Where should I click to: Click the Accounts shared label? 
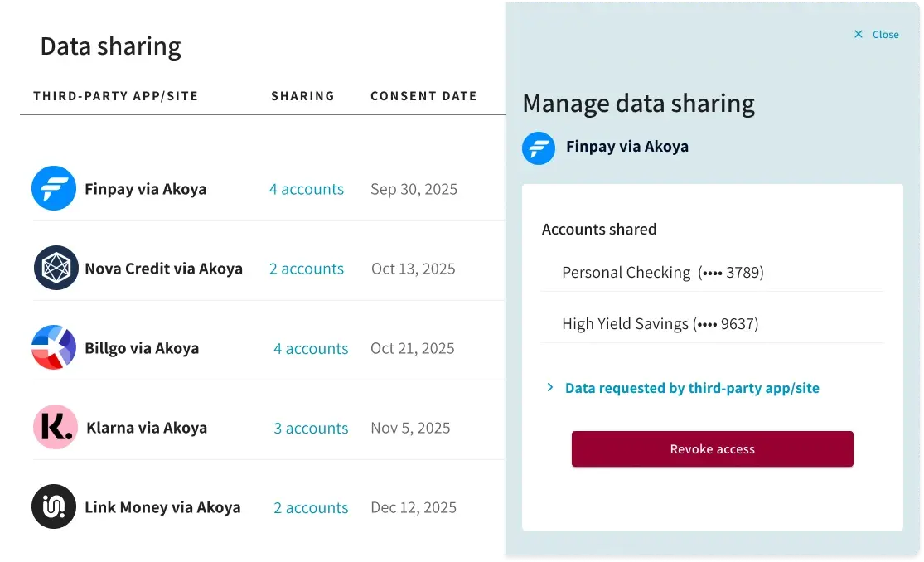598,229
